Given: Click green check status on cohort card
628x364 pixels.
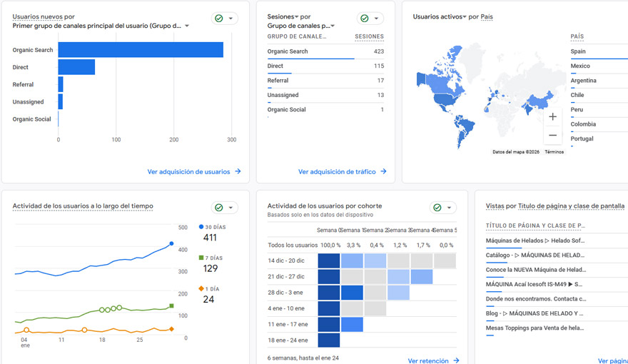Looking at the screenshot, I should coord(438,208).
